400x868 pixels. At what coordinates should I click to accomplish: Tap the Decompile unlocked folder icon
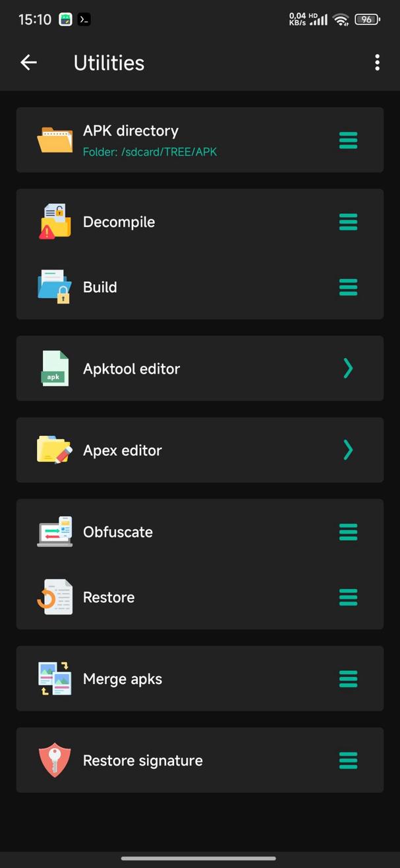55,222
